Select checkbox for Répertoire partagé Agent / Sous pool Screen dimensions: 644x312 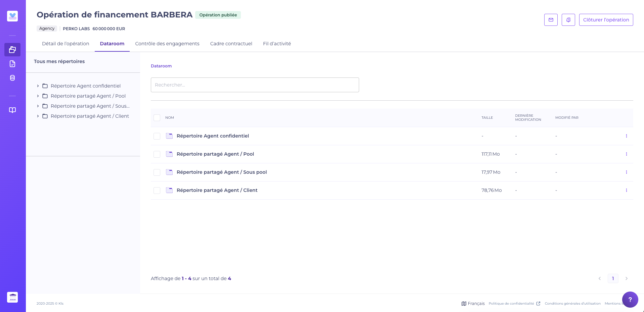pos(157,172)
